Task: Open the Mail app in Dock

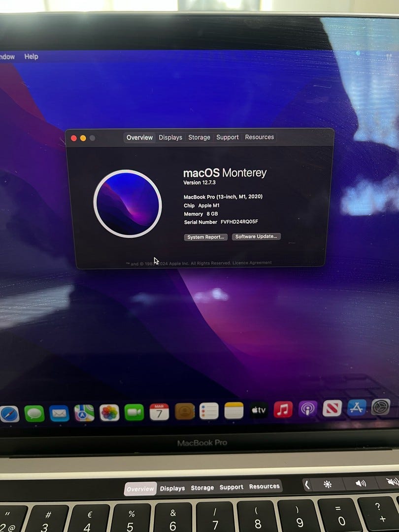Action: 59,414
